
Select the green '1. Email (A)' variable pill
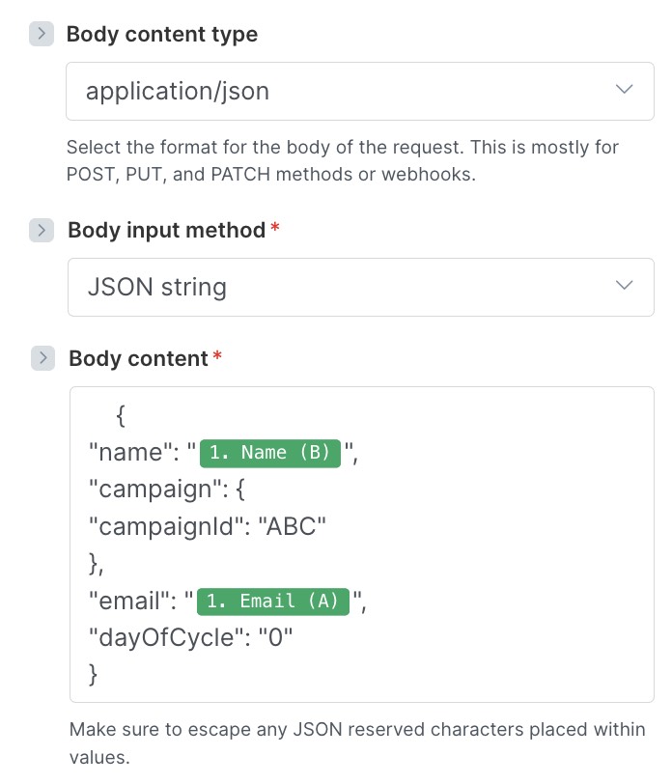coord(272,601)
